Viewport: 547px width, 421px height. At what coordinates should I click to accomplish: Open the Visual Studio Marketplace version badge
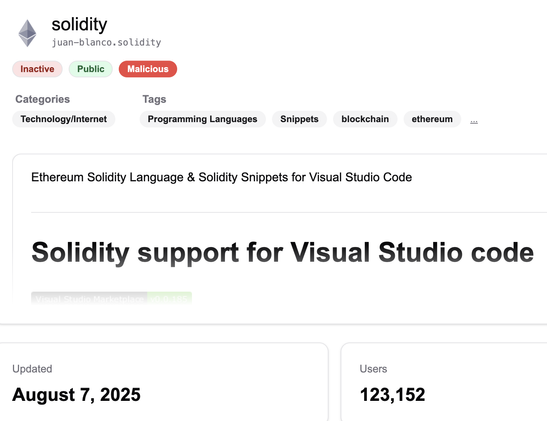[111, 298]
